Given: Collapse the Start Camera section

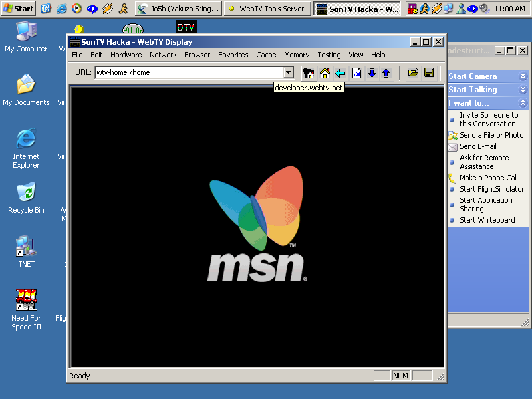Looking at the screenshot, I should tap(523, 76).
